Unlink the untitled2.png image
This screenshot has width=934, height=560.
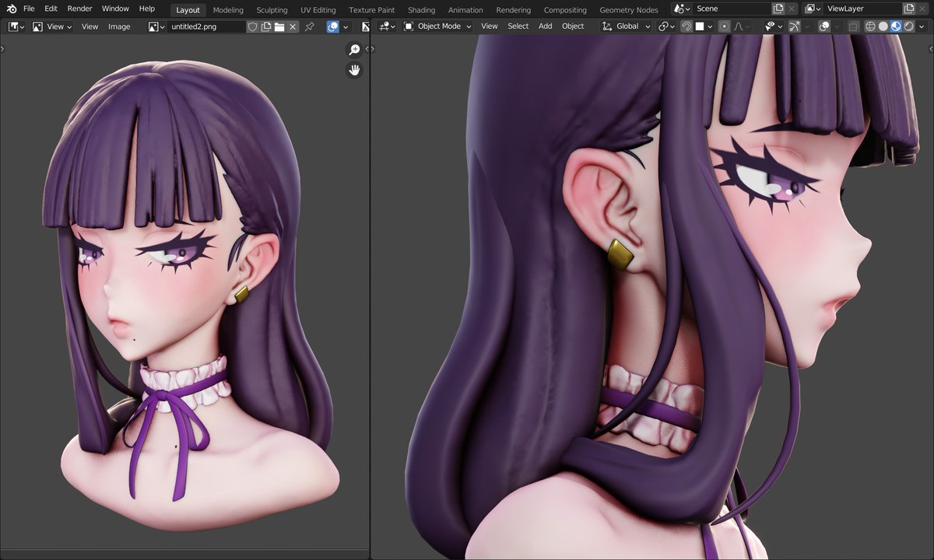click(x=293, y=26)
